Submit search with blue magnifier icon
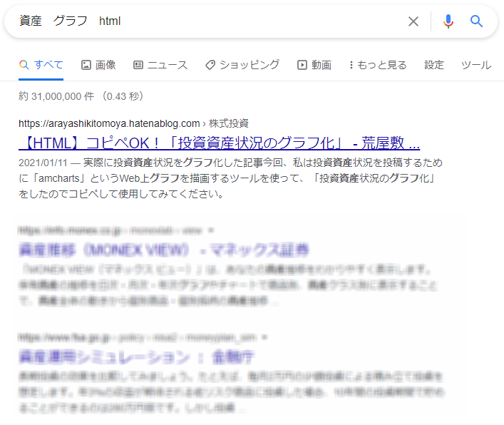 coord(476,21)
